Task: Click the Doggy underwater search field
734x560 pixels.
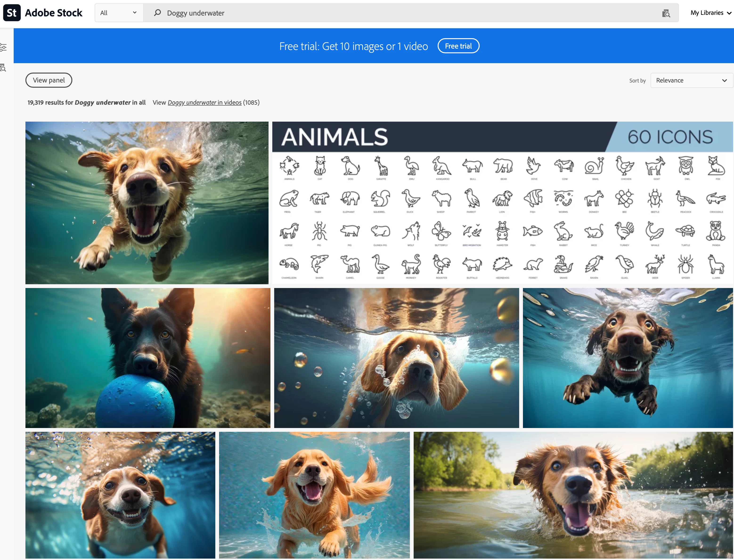Action: click(400, 13)
